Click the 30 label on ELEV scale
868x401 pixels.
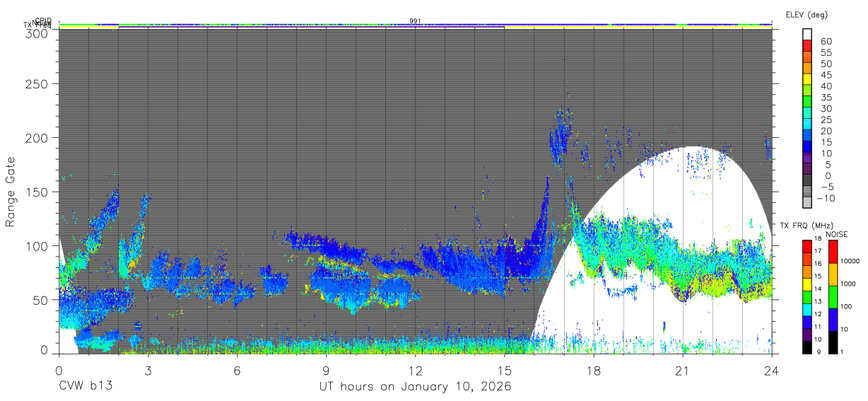tap(825, 109)
